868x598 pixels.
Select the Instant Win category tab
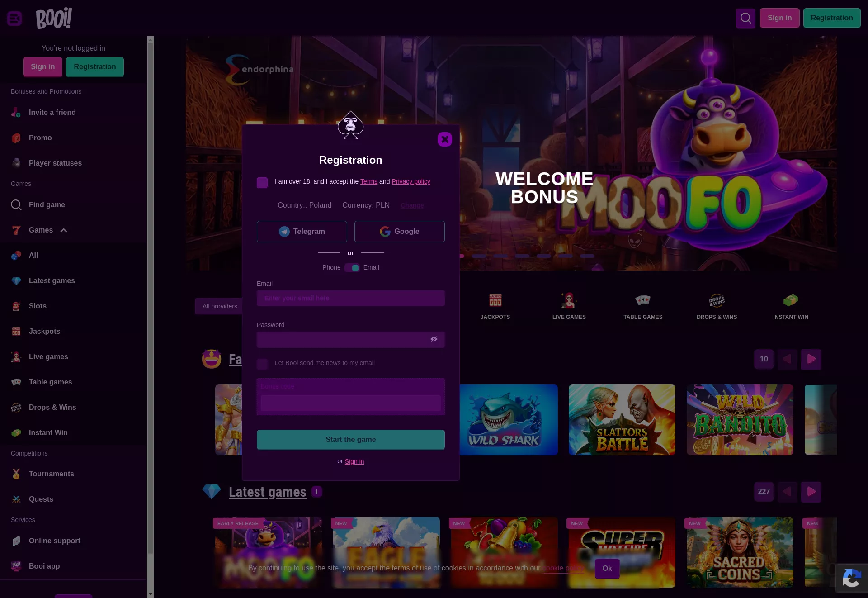tap(791, 307)
